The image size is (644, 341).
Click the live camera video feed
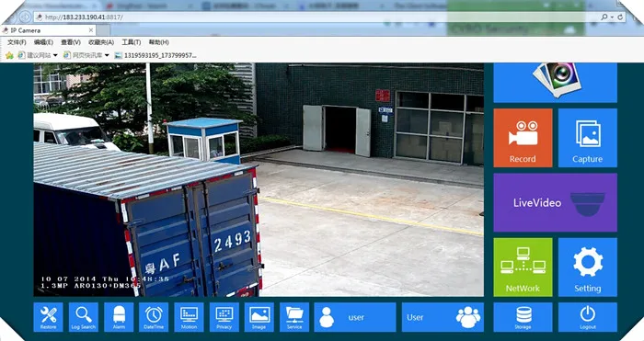click(259, 179)
